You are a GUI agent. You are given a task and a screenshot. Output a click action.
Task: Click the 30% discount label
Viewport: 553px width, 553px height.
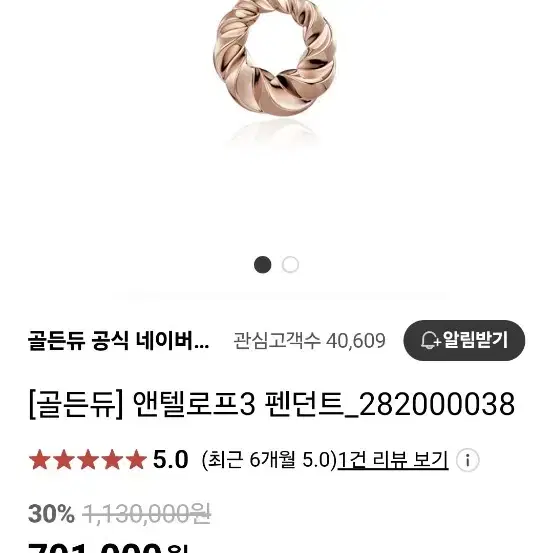point(51,514)
